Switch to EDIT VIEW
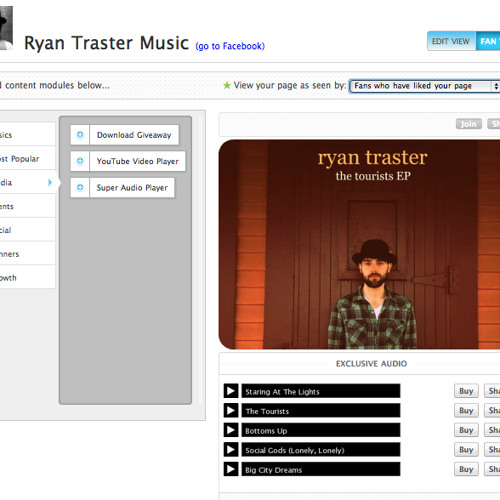500x500 pixels. [x=451, y=41]
